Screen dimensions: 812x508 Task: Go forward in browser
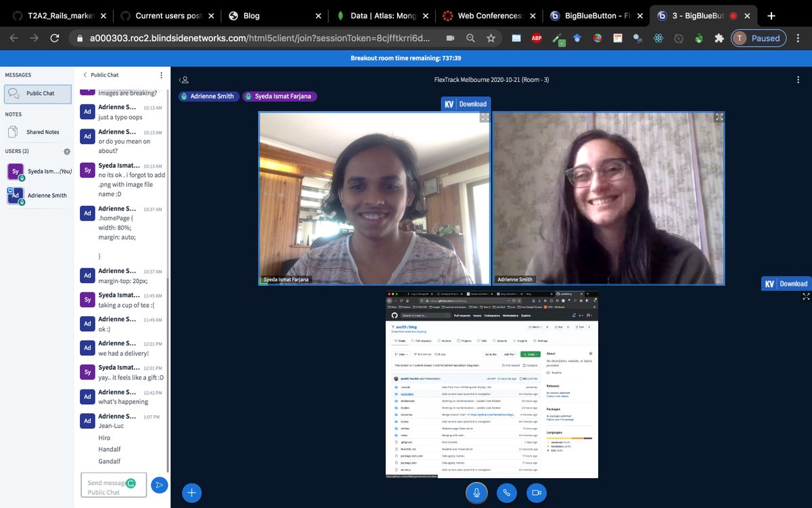tap(34, 39)
